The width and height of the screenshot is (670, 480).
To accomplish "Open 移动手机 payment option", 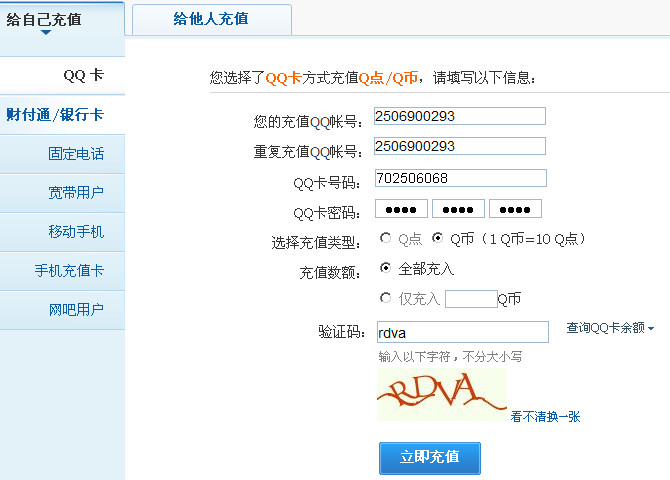I will point(62,232).
